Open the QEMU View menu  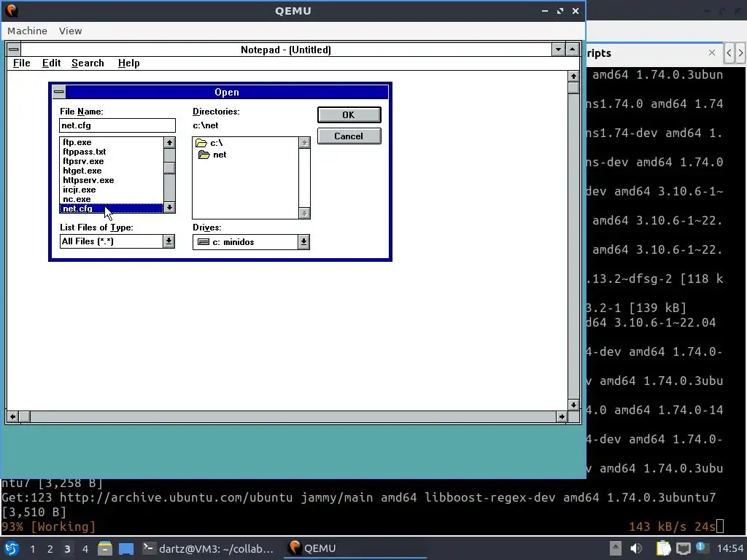(71, 31)
